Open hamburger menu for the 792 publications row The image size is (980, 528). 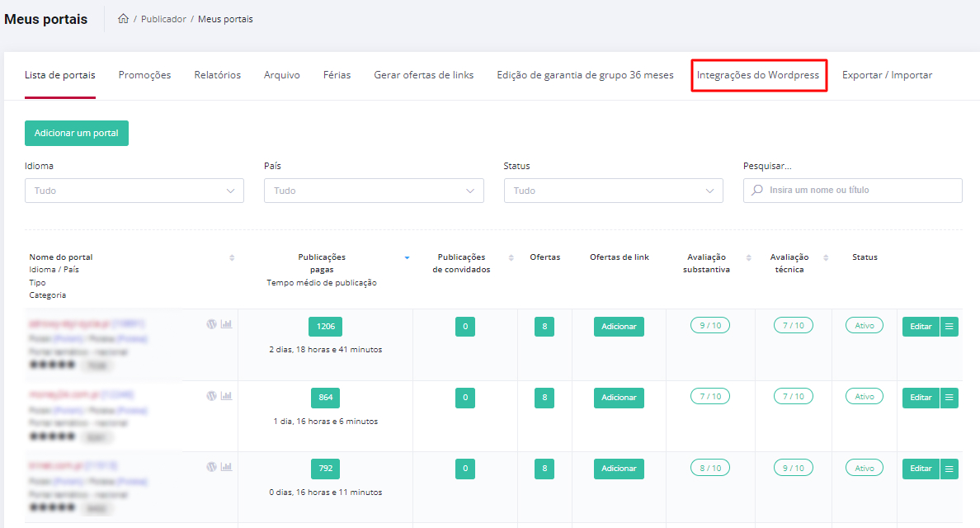(x=949, y=469)
